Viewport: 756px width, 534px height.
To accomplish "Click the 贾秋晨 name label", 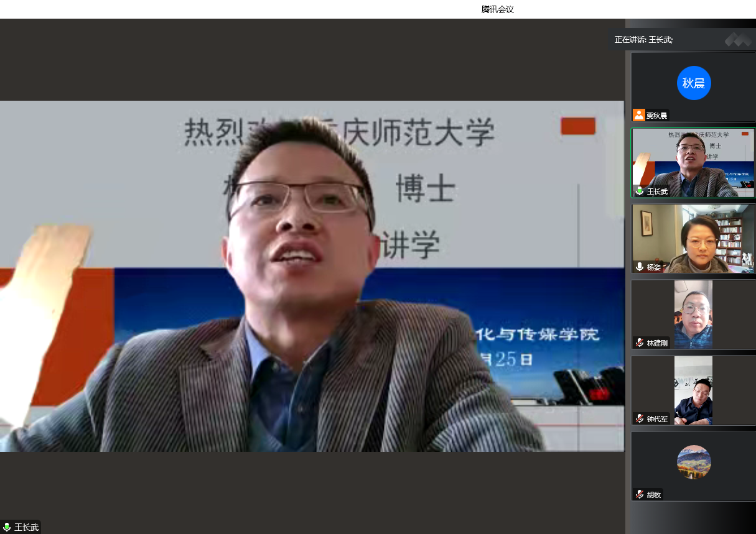I will pos(656,116).
